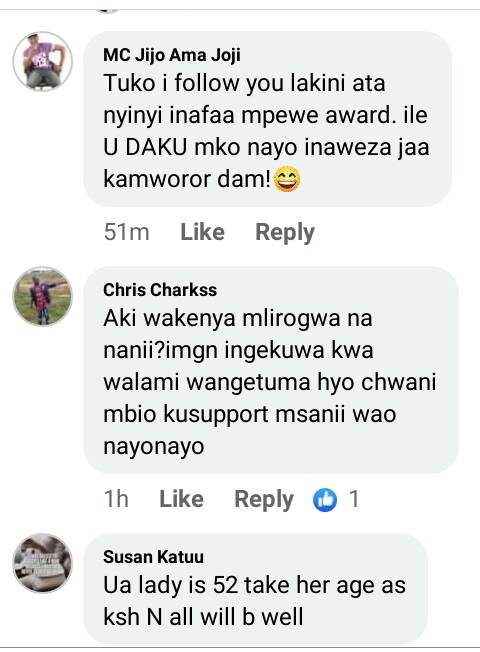Click the laughing emoji in MC Jijo's comment

coord(287,179)
